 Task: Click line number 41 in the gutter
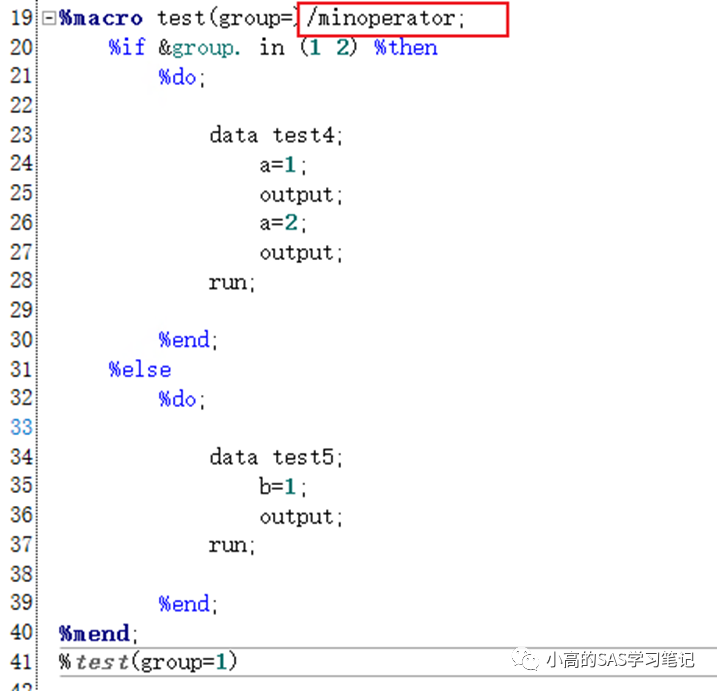21,662
